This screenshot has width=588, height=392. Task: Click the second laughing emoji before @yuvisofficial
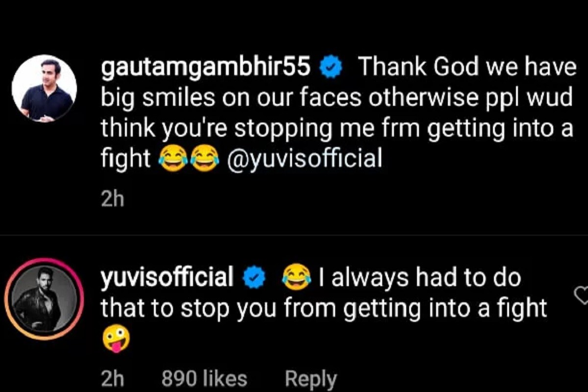click(x=205, y=159)
